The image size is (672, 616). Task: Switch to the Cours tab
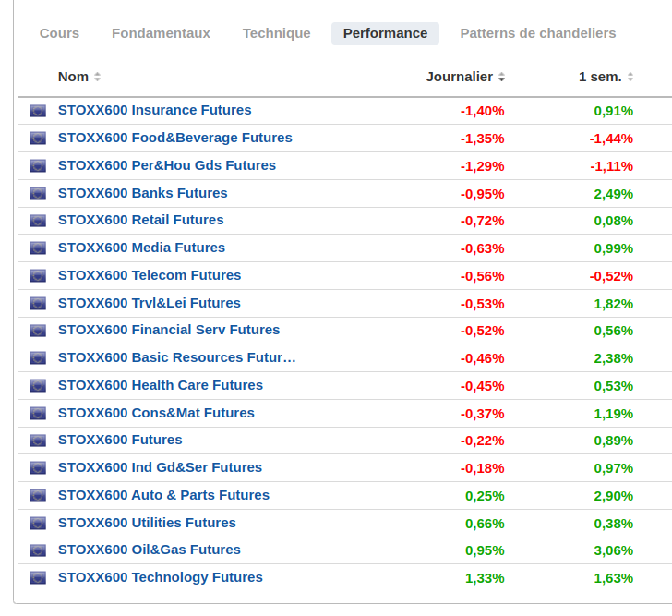(x=59, y=33)
